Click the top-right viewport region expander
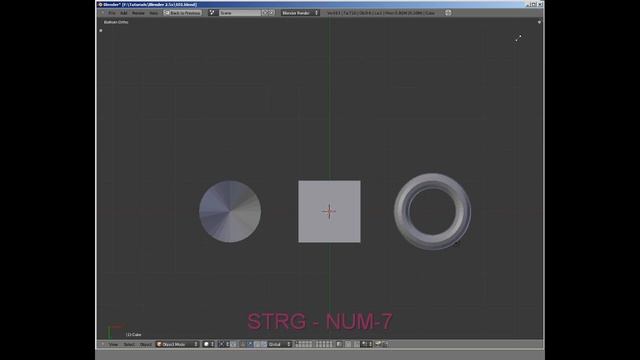The height and width of the screenshot is (360, 640). (x=539, y=22)
